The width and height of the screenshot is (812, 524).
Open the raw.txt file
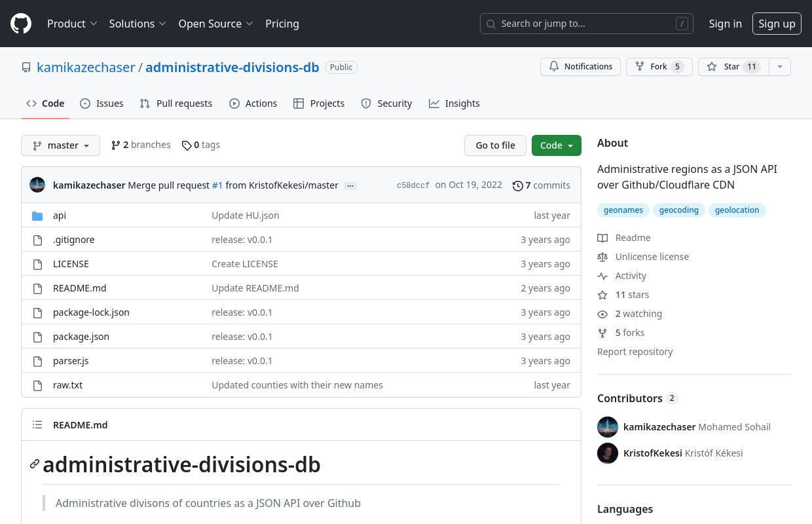(67, 385)
